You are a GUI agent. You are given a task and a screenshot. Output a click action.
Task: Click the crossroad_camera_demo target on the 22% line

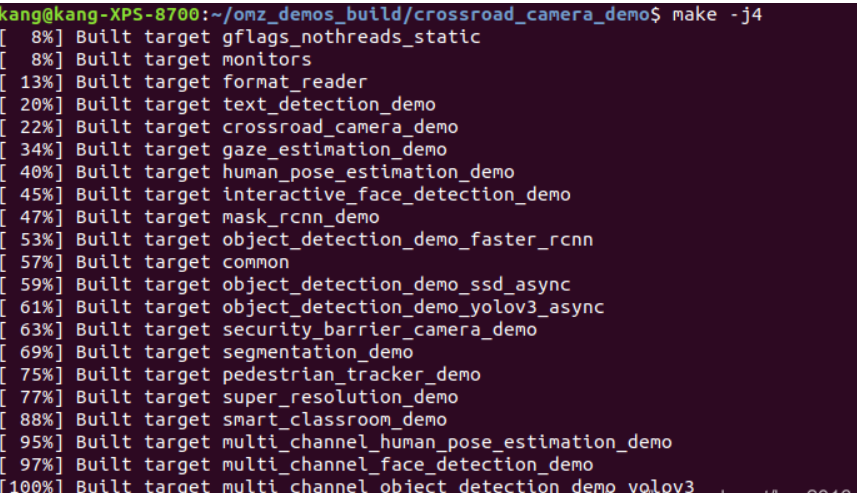(340, 127)
